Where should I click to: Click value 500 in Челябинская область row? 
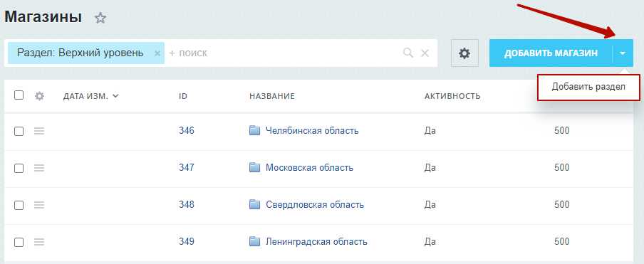562,131
